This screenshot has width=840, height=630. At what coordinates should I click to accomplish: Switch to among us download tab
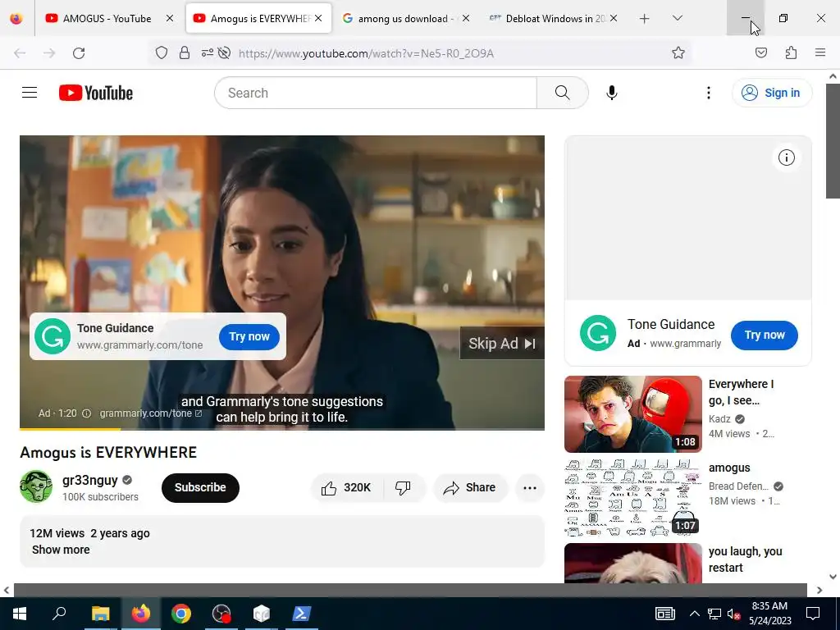pos(405,18)
